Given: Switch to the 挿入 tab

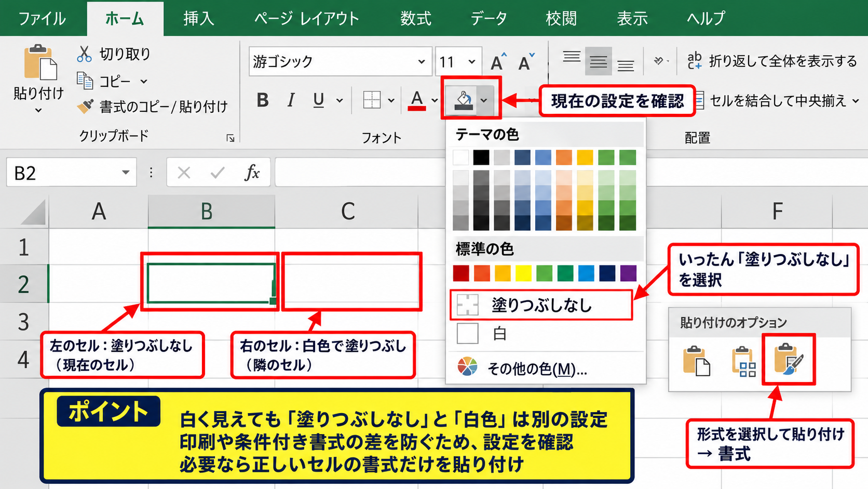Looking at the screenshot, I should click(x=198, y=19).
